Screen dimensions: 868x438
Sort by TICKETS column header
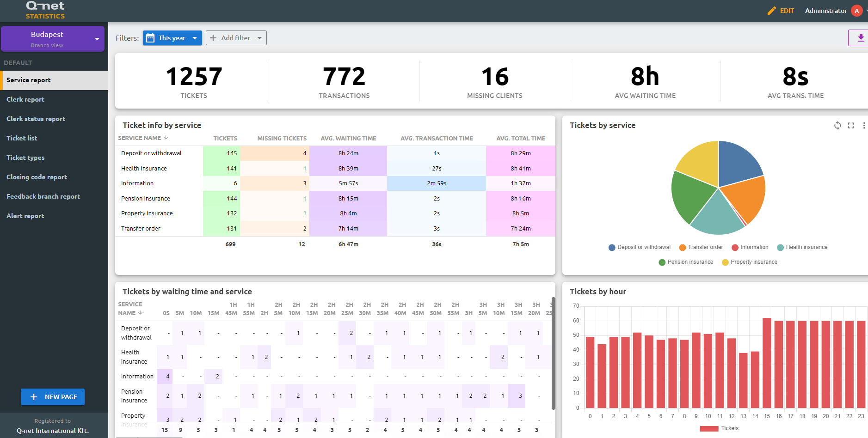(225, 138)
